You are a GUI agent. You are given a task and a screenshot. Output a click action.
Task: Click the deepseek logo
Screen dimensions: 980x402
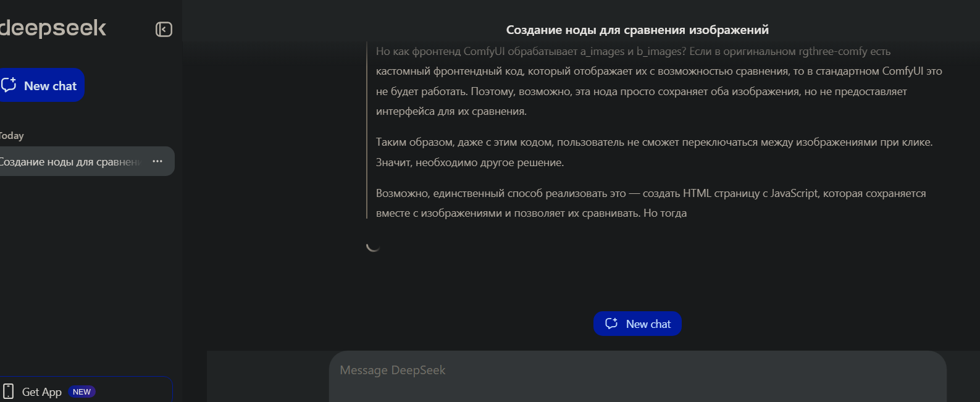(52, 28)
